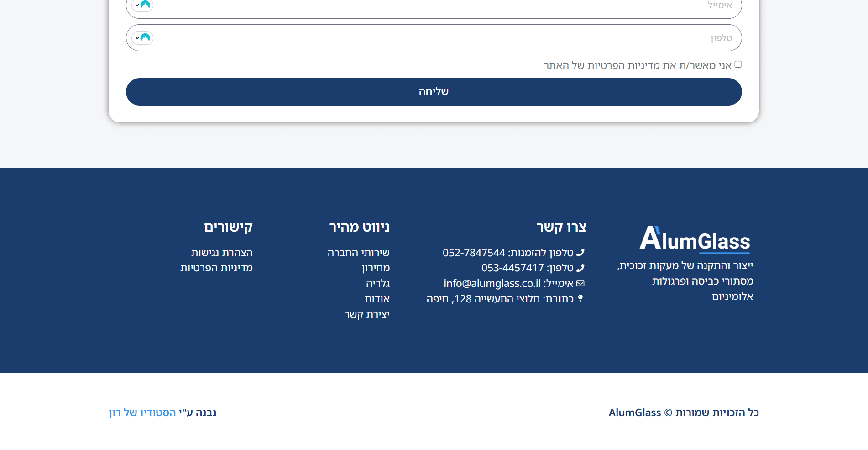
Task: Click the map pin address icon
Action: (x=580, y=299)
